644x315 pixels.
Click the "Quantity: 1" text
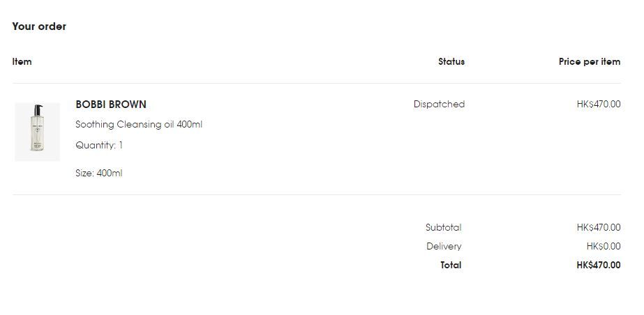(x=99, y=146)
